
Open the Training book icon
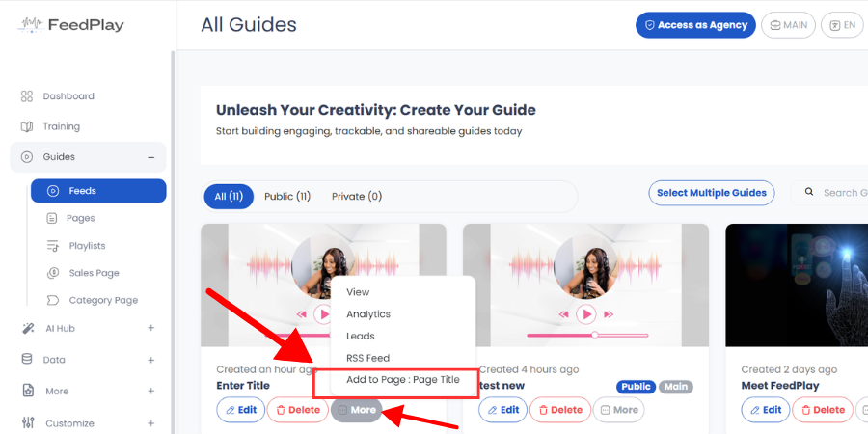coord(27,126)
